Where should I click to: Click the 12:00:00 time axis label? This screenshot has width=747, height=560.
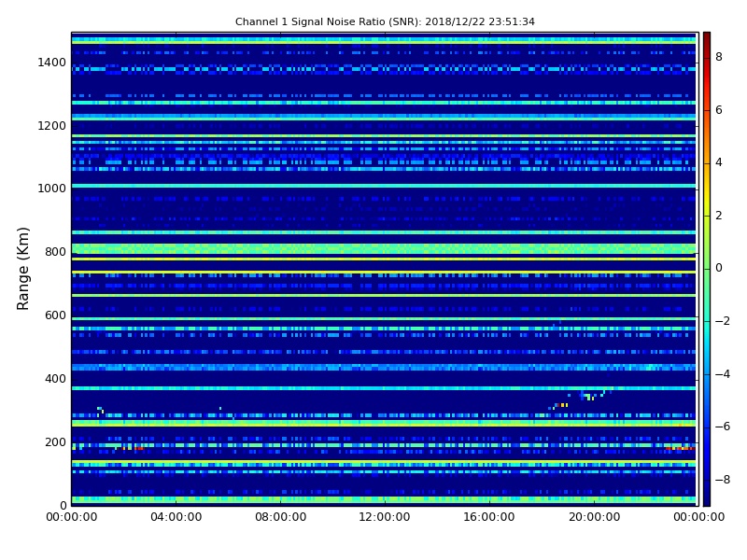tap(385, 517)
